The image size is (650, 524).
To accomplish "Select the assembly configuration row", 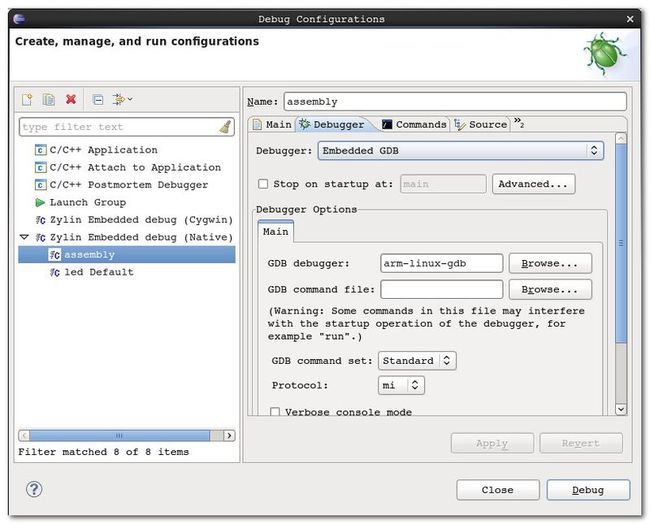I will [127, 255].
